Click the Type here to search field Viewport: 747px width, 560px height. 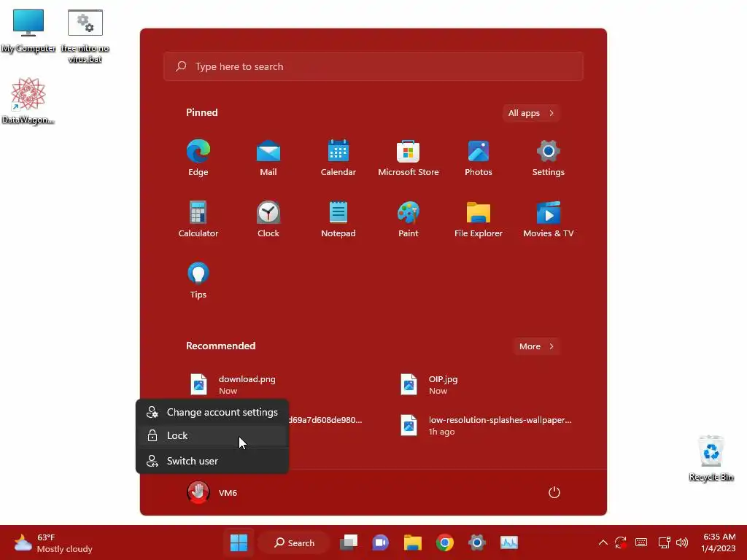(x=373, y=66)
